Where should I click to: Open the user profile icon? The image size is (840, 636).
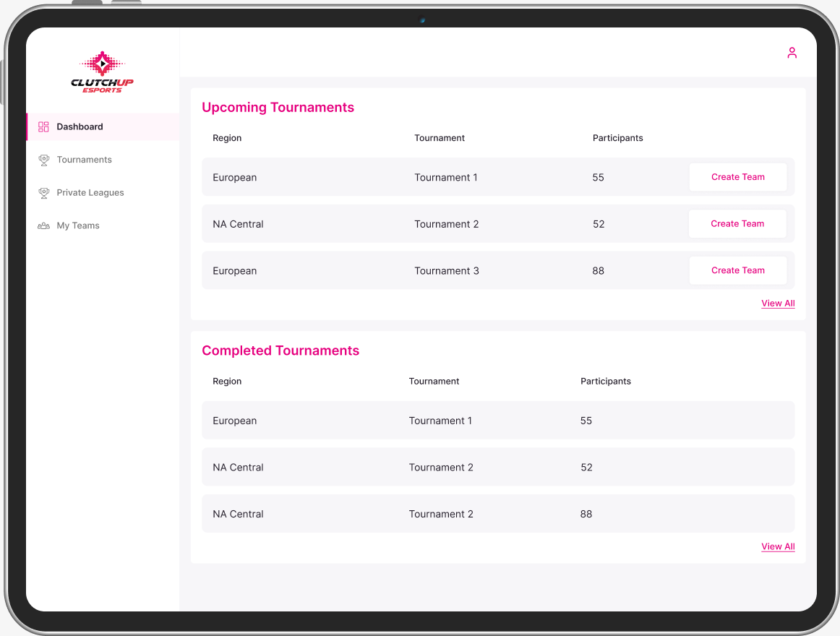click(x=792, y=53)
